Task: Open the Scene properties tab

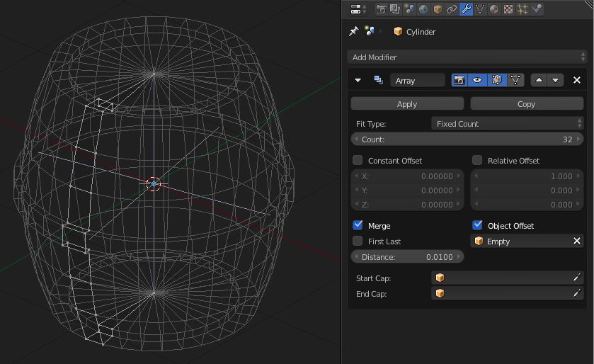Action: pos(409,9)
